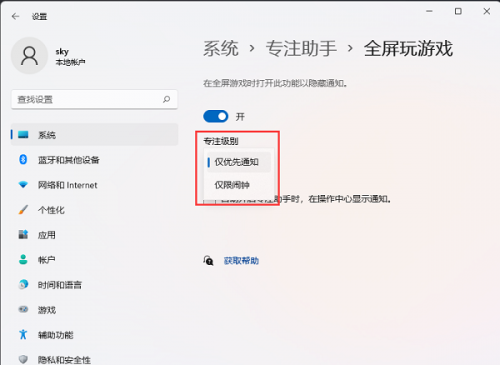500x365 pixels.
Task: Open 帐户 settings page
Action: (x=95, y=260)
